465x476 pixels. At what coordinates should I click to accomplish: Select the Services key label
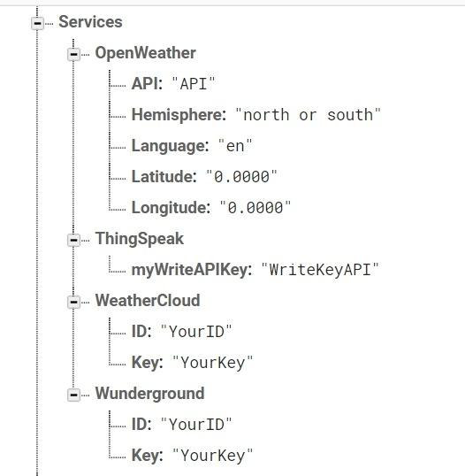pyautogui.click(x=90, y=22)
